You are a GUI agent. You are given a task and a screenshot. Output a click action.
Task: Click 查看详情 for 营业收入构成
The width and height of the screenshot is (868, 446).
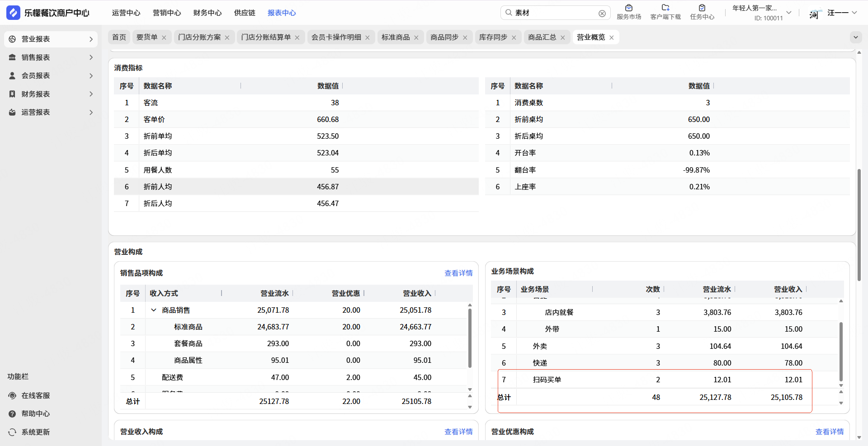coord(458,432)
